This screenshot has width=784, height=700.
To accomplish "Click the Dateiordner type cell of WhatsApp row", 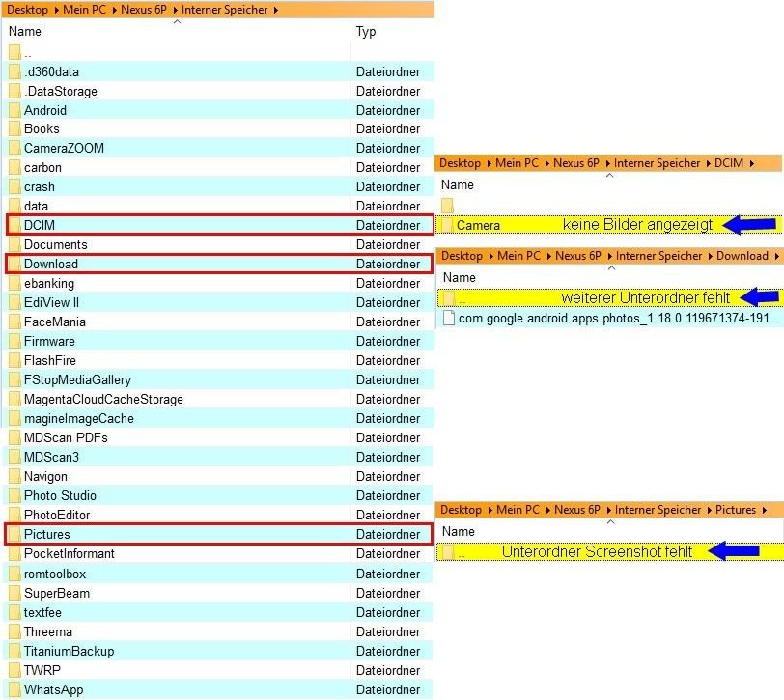I will pyautogui.click(x=388, y=689).
